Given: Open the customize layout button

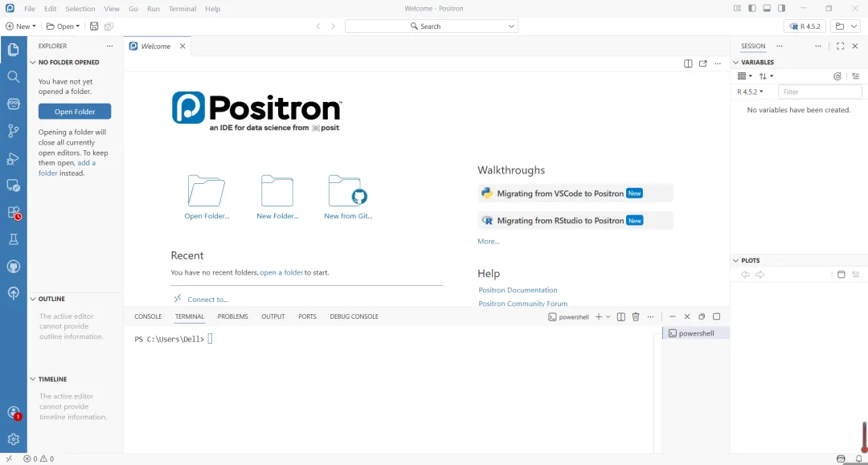Looking at the screenshot, I should (x=737, y=8).
